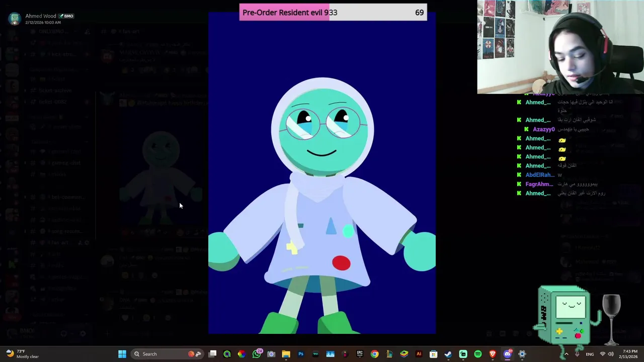Image resolution: width=644 pixels, height=362 pixels.
Task: Click the FagrAhm... username in stream chat
Action: (539, 184)
